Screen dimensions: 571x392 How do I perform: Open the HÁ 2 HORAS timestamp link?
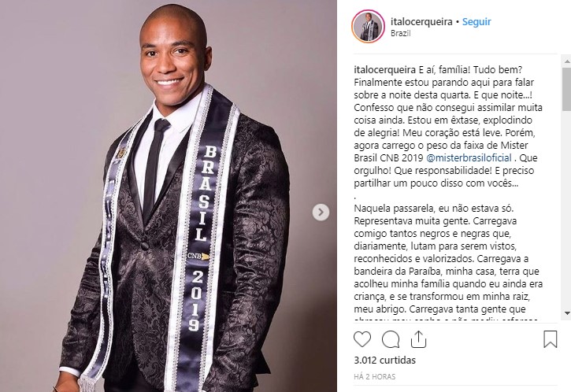[x=375, y=377]
